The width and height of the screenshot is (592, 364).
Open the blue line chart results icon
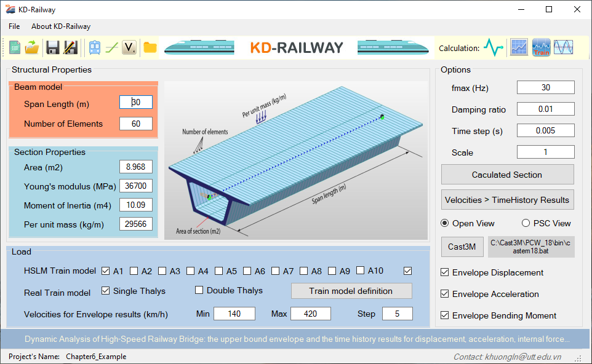519,47
